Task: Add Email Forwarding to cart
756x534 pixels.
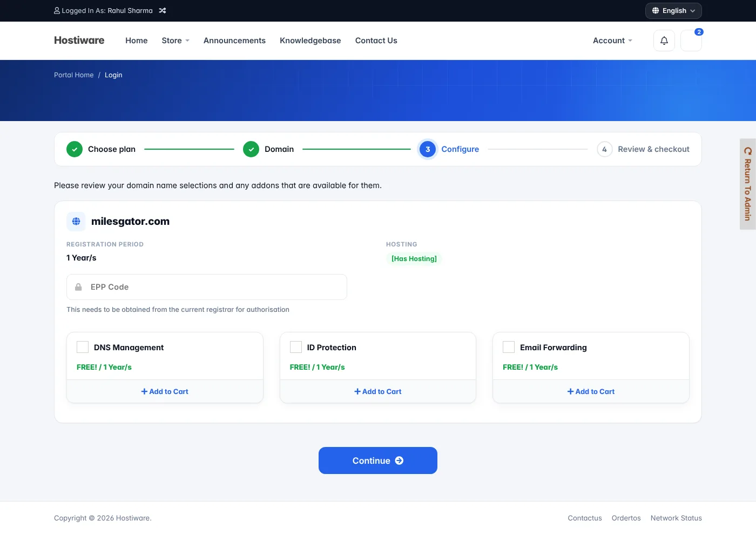Action: pos(591,391)
